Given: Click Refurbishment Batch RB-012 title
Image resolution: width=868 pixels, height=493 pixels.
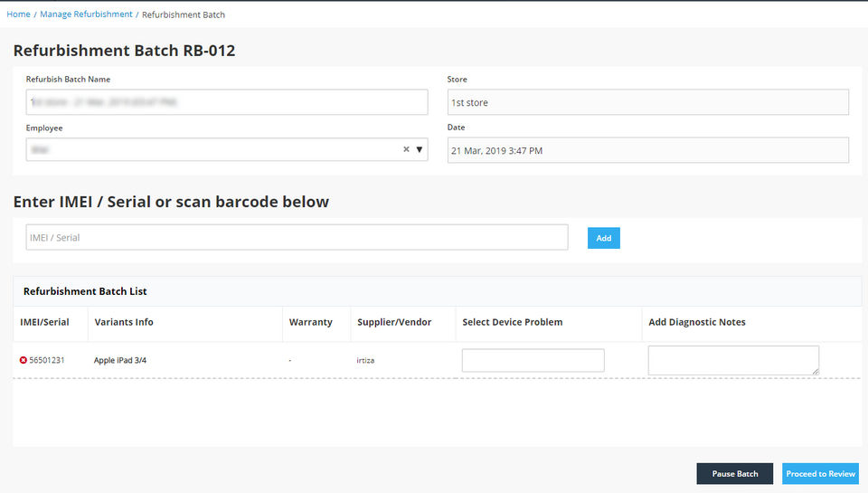Looking at the screenshot, I should [x=124, y=51].
